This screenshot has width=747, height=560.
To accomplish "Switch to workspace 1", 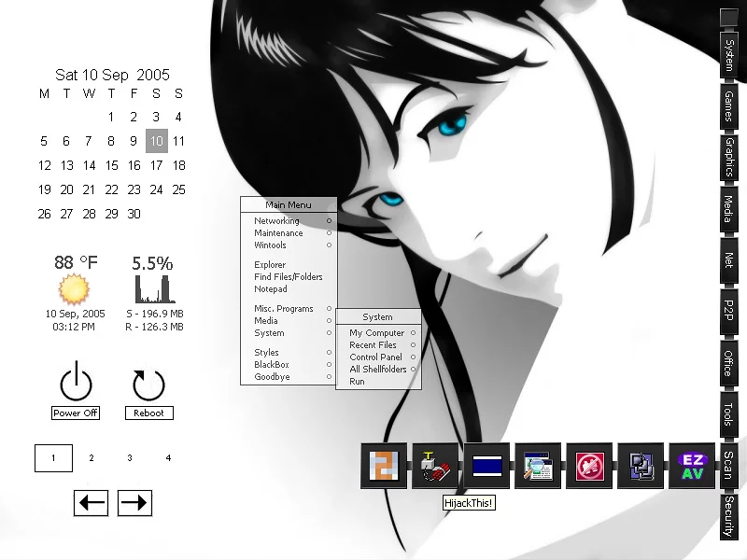I will (53, 458).
